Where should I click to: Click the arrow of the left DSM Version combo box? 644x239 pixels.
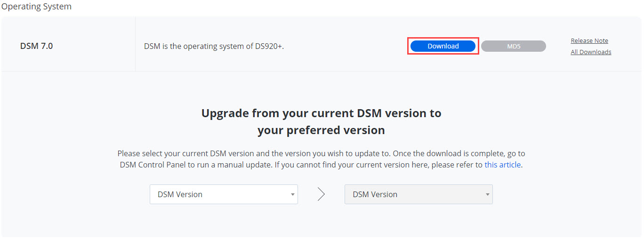tap(292, 194)
